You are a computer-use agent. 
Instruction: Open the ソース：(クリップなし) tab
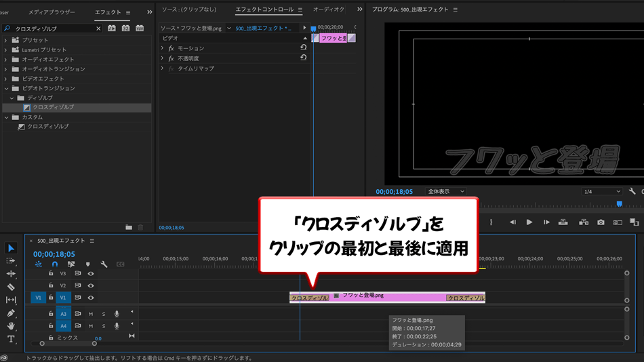click(189, 10)
